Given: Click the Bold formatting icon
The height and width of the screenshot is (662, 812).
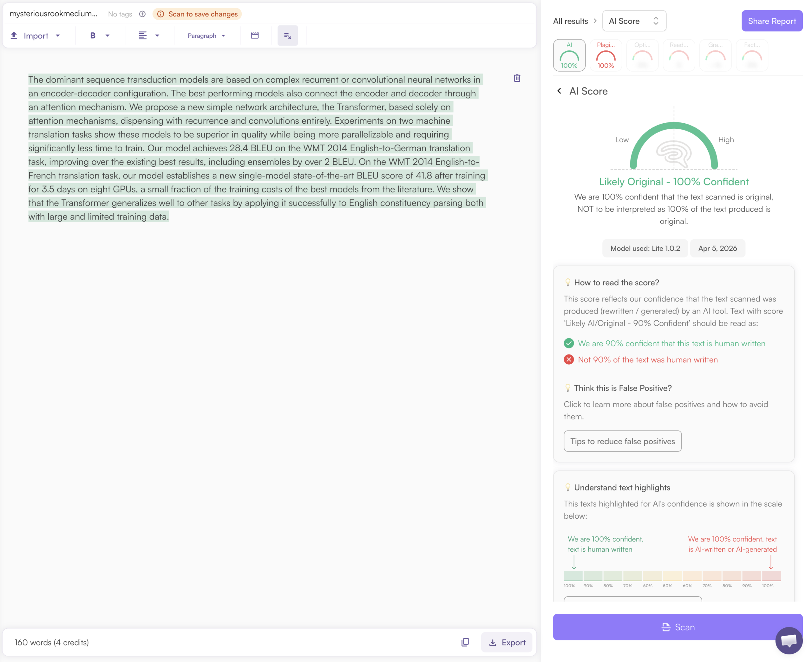Looking at the screenshot, I should 93,36.
